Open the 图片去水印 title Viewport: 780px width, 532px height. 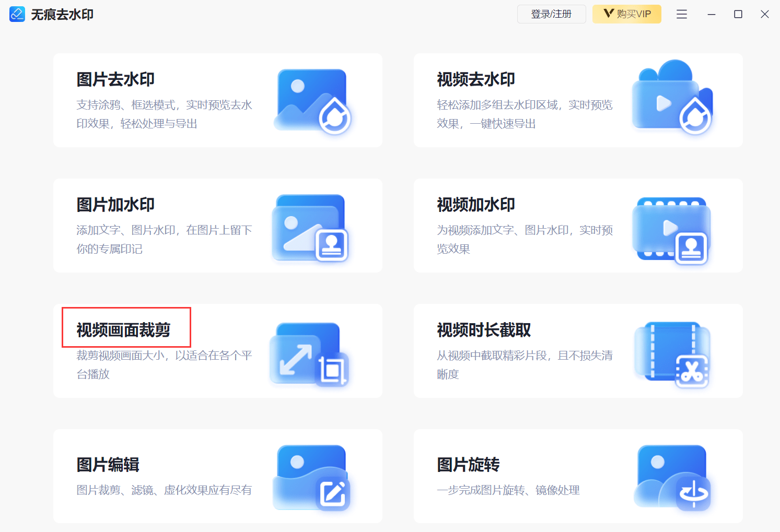coord(115,79)
